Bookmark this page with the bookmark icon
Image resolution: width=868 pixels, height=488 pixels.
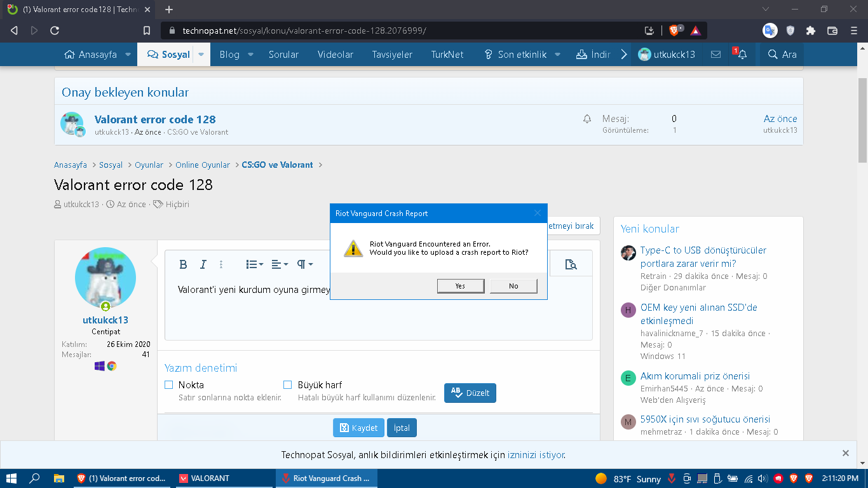pyautogui.click(x=147, y=30)
